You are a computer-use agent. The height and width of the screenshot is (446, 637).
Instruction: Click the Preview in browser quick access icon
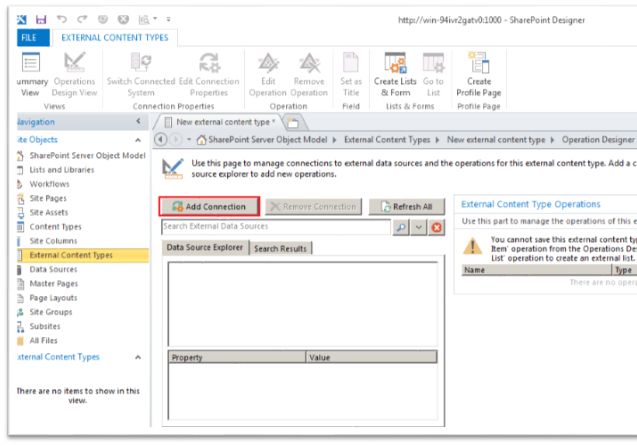pyautogui.click(x=144, y=19)
